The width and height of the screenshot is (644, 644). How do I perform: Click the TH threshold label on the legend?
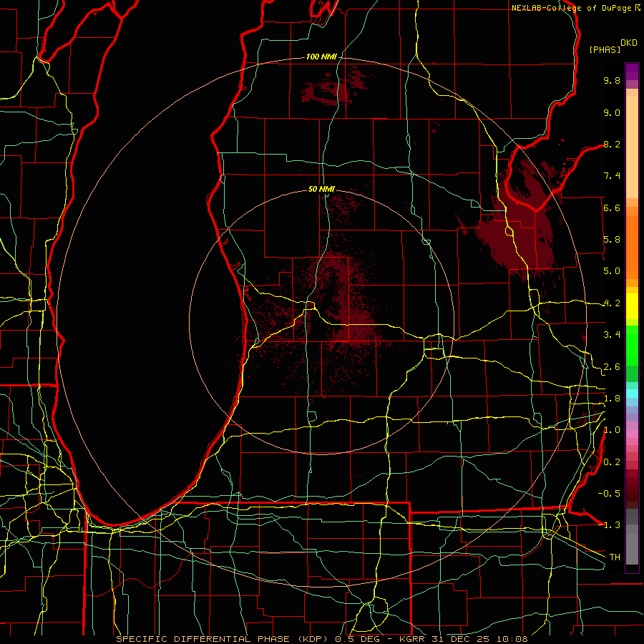(x=615, y=557)
